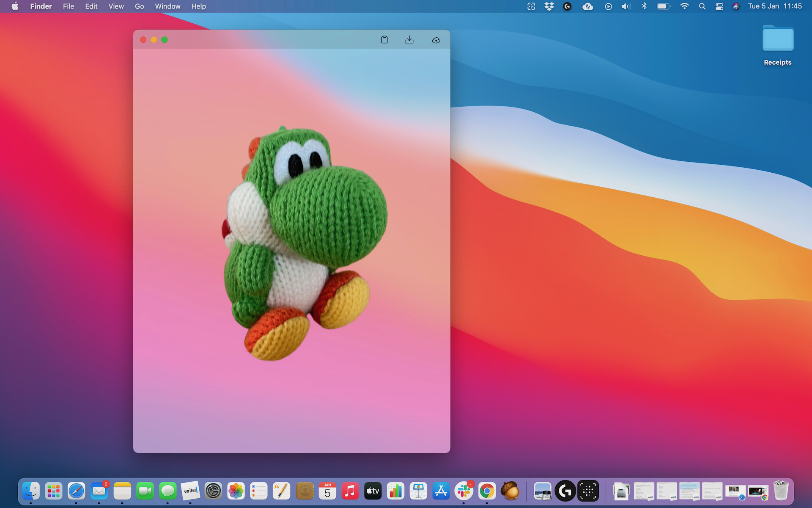Open the disk image document in the Dock
Screen dimensions: 812x508
621,491
